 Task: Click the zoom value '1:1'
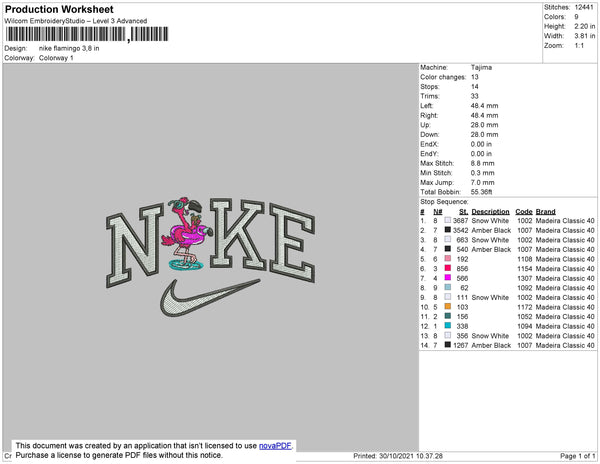(579, 46)
